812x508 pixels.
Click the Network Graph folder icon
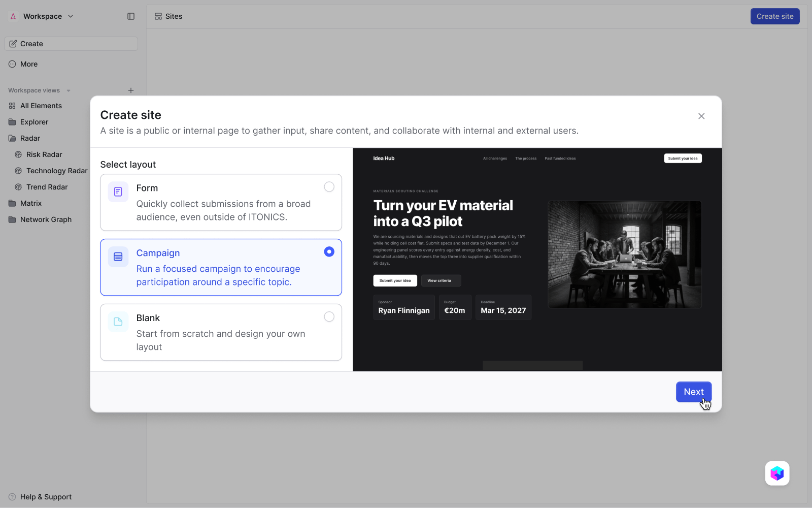(12, 219)
